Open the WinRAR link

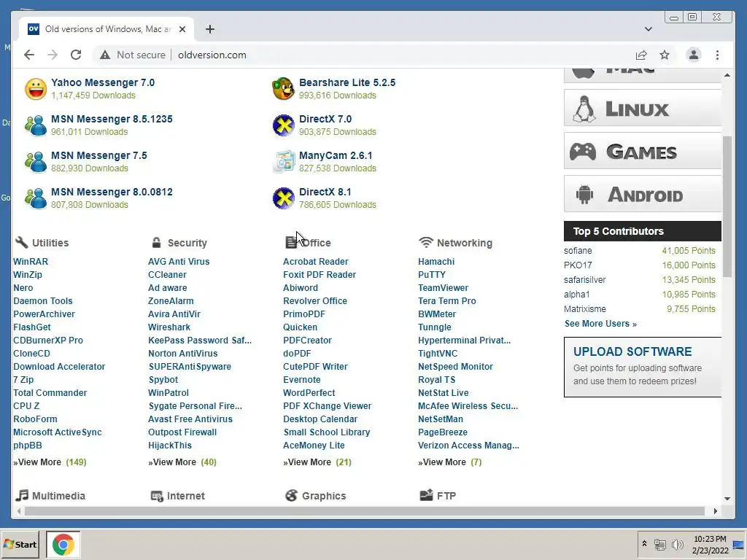coord(31,262)
